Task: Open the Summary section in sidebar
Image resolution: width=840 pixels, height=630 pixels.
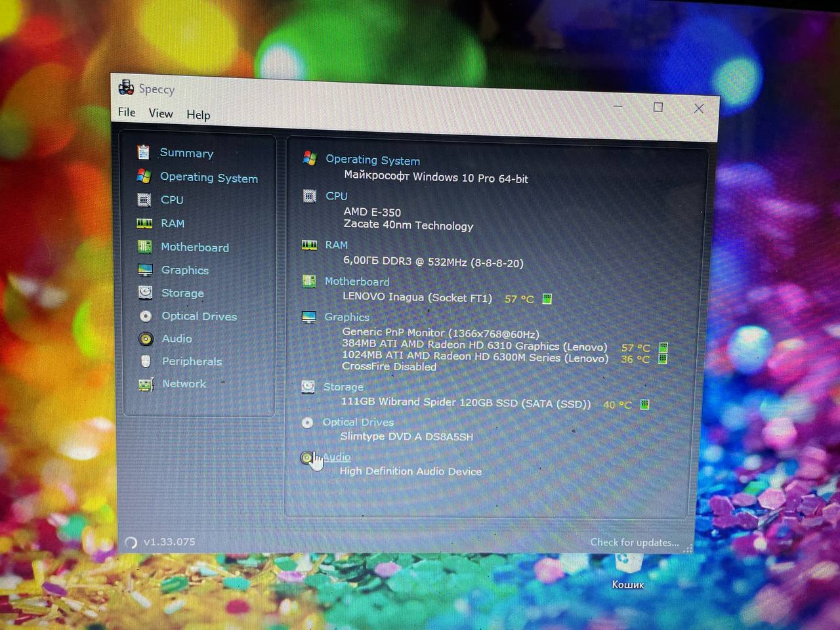Action: [186, 153]
